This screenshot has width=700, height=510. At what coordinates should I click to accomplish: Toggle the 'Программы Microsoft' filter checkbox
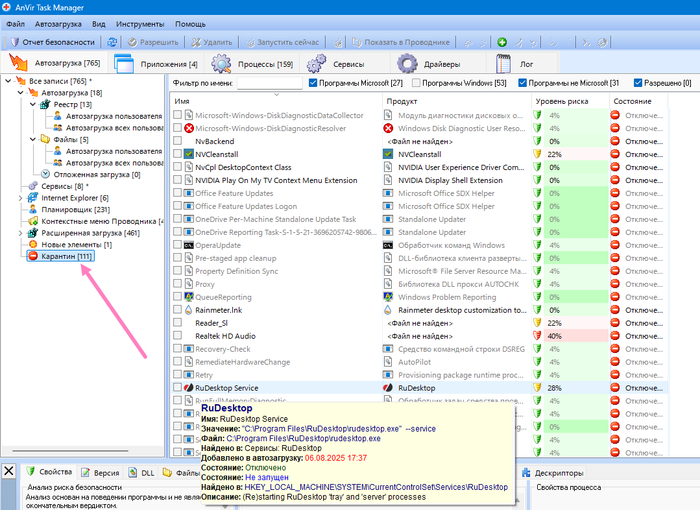click(315, 83)
